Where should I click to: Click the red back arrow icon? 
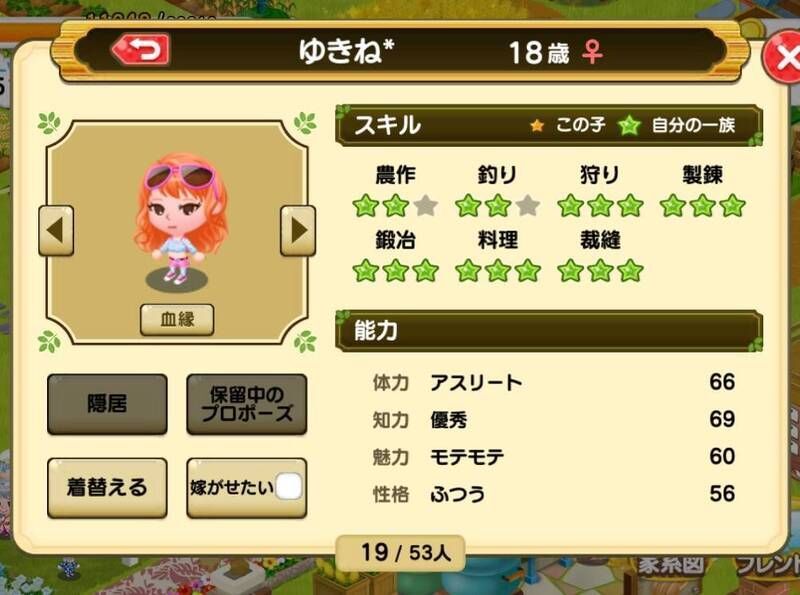point(140,49)
